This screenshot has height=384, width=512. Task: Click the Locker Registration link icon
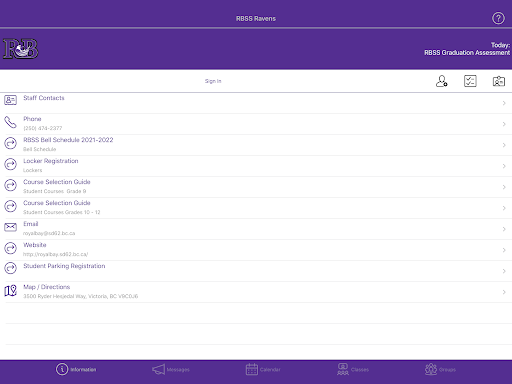[10, 164]
